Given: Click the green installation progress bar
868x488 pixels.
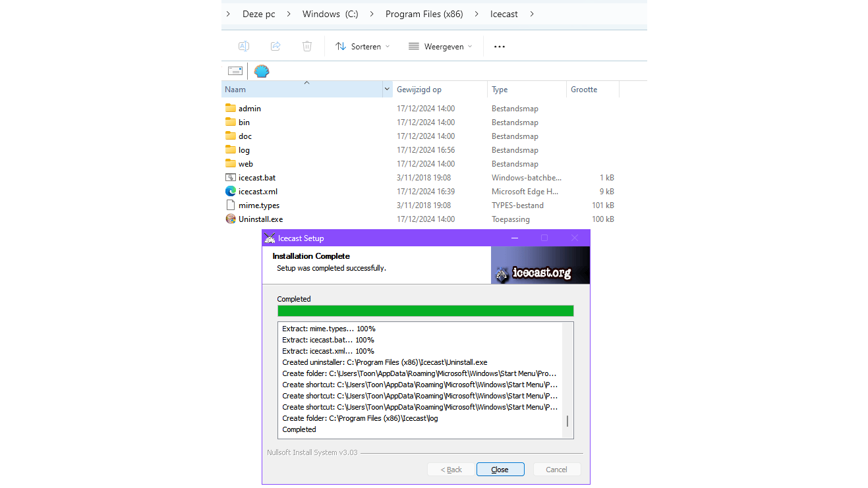Looking at the screenshot, I should 426,311.
